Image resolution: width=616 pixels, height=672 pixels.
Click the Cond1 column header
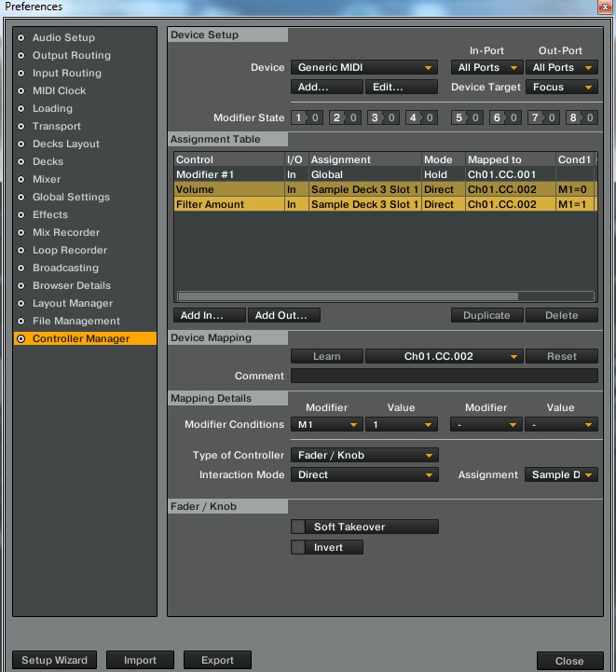click(575, 159)
